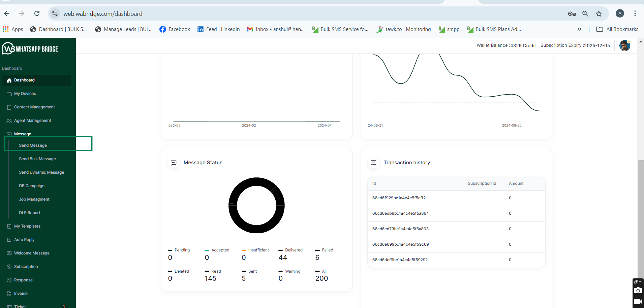
Task: Open Job Managment item
Action: (34, 199)
